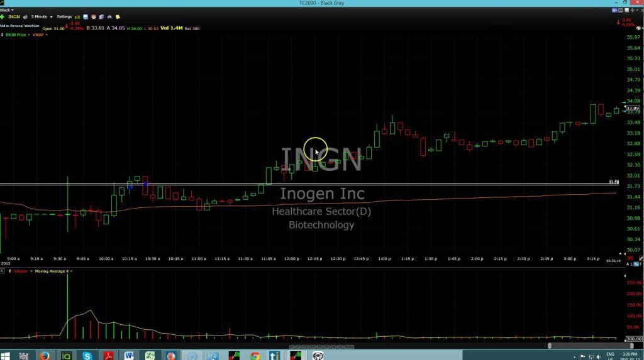Open Microsoft Word from the taskbar
Screen dimensions: 644x360
[129, 356]
